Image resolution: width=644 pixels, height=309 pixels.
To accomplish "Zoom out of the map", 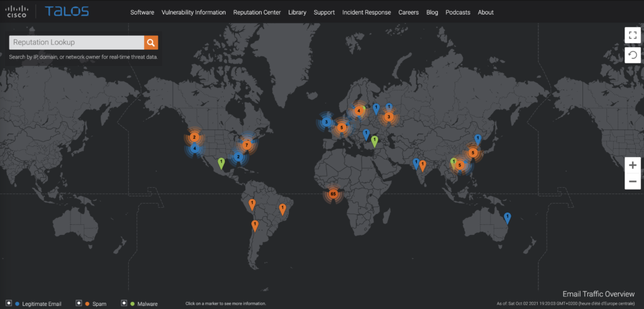I will [632, 182].
